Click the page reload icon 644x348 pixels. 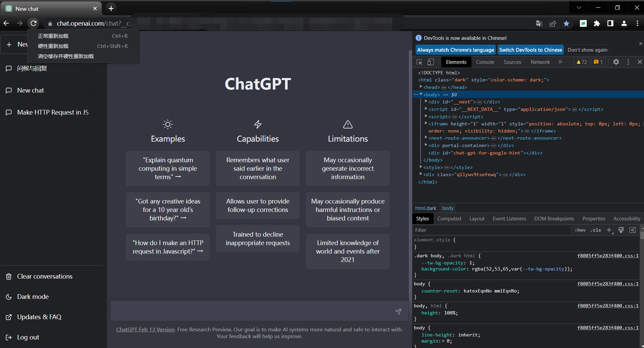click(34, 23)
